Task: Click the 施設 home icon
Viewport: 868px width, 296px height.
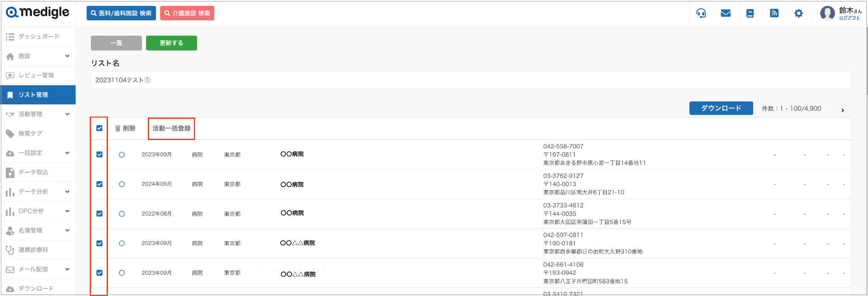Action: (x=10, y=56)
